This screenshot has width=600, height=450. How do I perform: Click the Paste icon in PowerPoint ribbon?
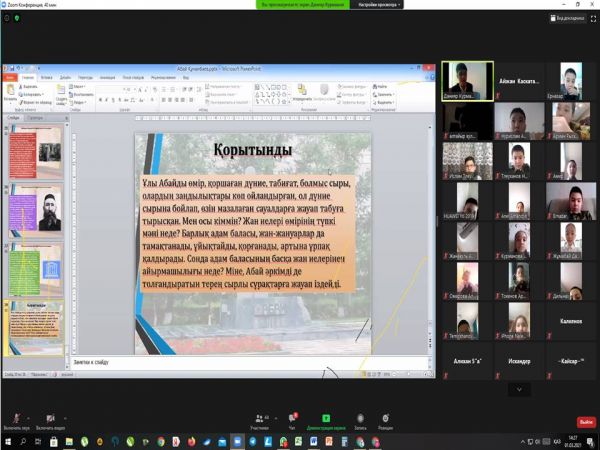11,90
